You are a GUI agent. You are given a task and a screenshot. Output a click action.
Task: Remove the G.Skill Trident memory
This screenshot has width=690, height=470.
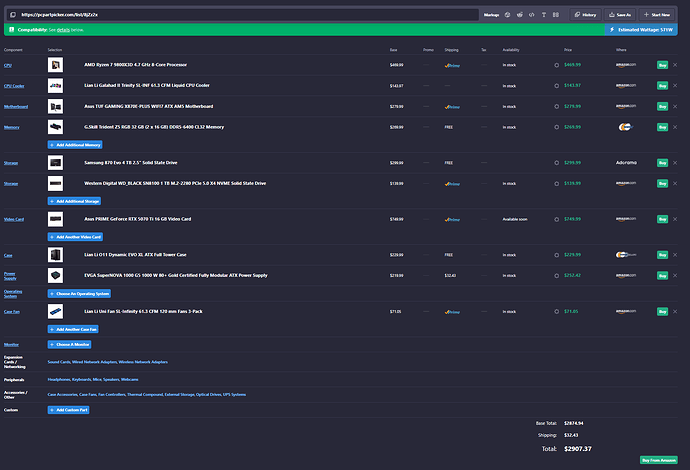[x=675, y=127]
